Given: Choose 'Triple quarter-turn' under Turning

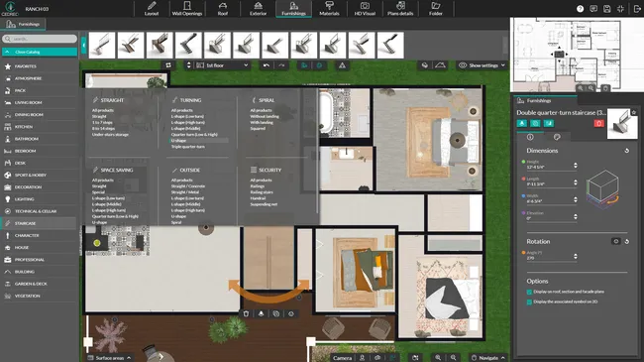Looking at the screenshot, I should click(187, 147).
